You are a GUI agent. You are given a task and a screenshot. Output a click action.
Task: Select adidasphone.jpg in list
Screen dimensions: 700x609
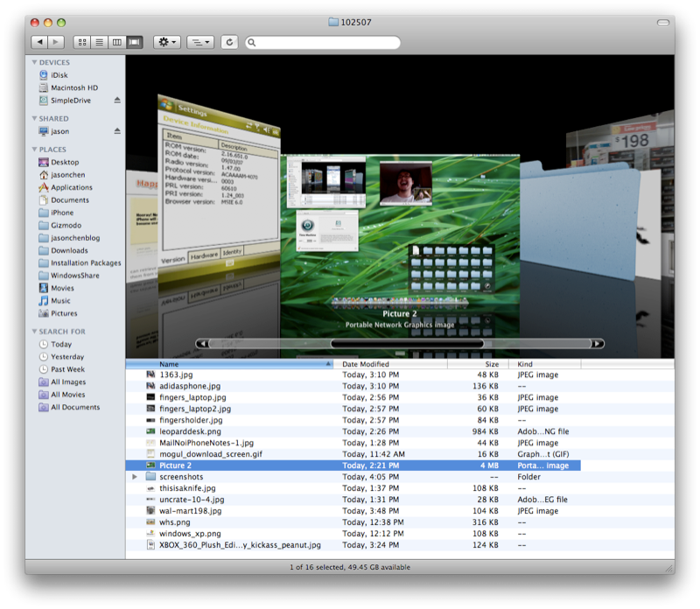[x=400, y=386]
